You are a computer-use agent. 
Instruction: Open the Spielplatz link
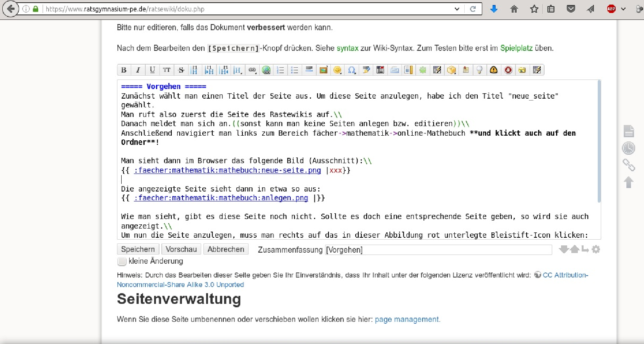(x=516, y=48)
